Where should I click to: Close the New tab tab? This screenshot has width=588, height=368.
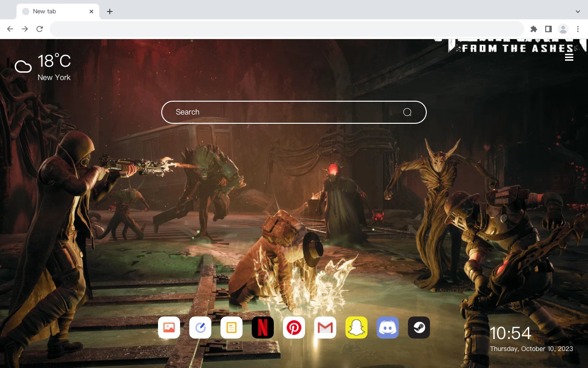(x=91, y=11)
